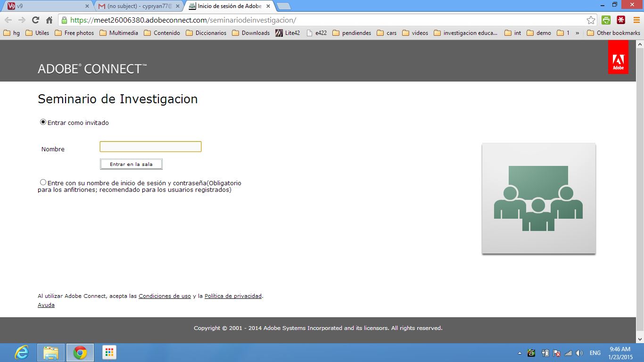Open the Política de privacidad link
644x362 pixels.
point(233,296)
